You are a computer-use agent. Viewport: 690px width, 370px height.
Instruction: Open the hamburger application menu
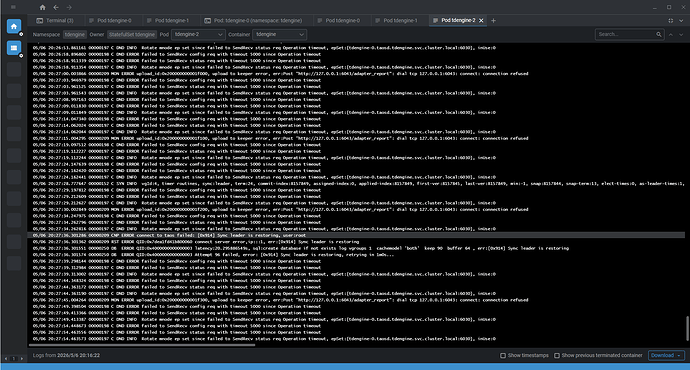[13, 7]
